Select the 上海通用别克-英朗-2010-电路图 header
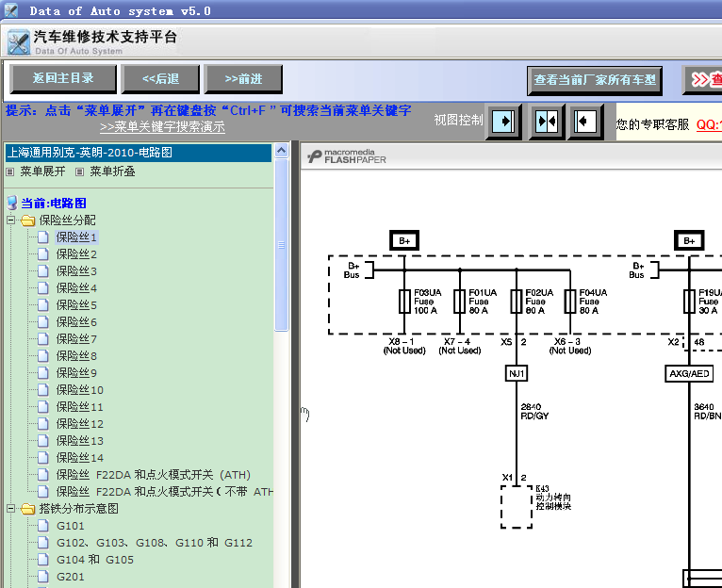The width and height of the screenshot is (722, 588). click(139, 153)
